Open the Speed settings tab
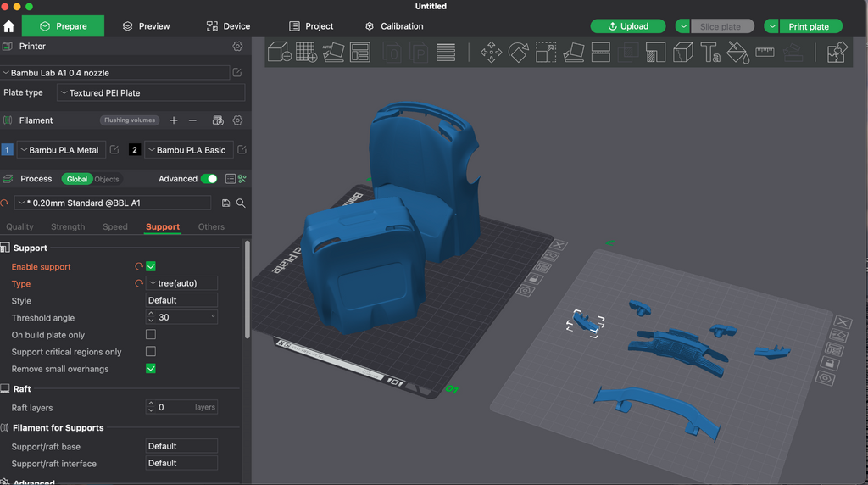Image resolution: width=868 pixels, height=485 pixels. coord(115,227)
